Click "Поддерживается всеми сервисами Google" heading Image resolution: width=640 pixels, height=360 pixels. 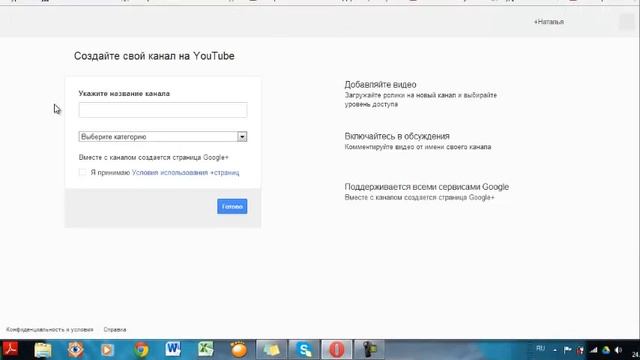click(427, 187)
